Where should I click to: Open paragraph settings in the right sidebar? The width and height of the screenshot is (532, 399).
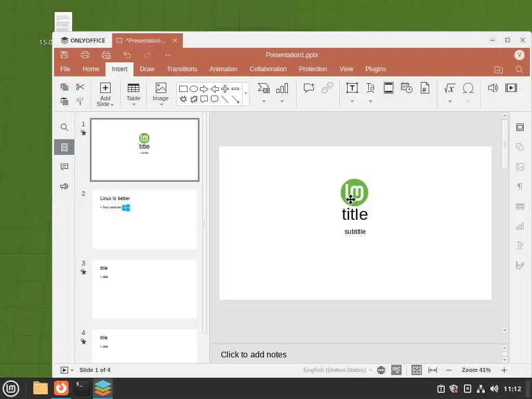(520, 187)
